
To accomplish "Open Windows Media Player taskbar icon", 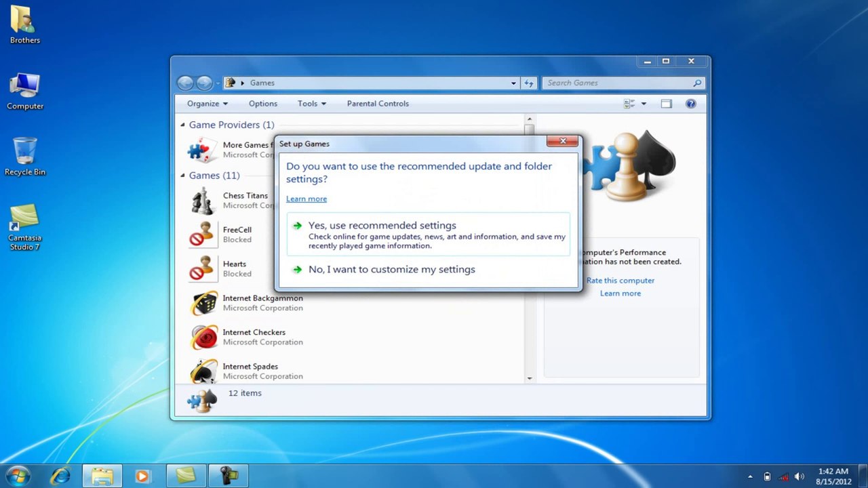I will 142,476.
